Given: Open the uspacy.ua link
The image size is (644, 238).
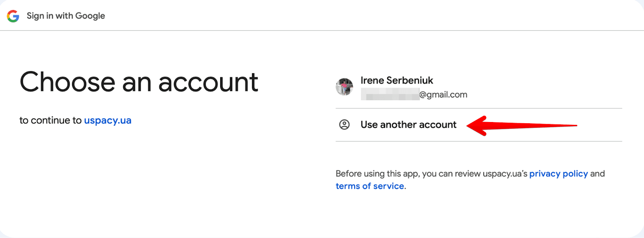Looking at the screenshot, I should [107, 120].
